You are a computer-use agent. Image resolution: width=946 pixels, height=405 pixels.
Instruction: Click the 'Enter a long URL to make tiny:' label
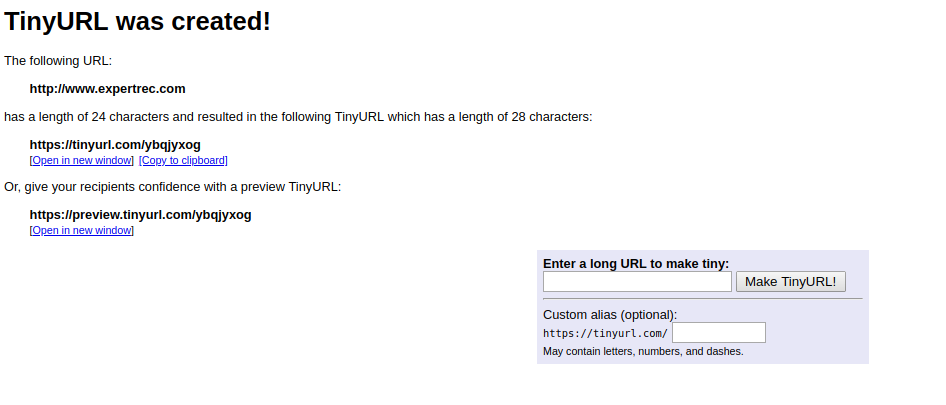[x=636, y=264]
